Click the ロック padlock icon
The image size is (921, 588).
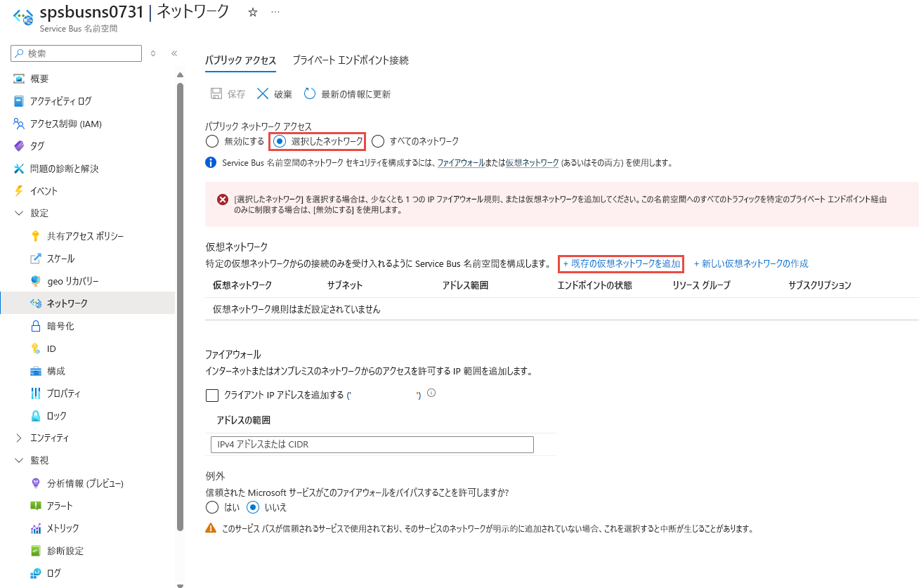point(36,416)
